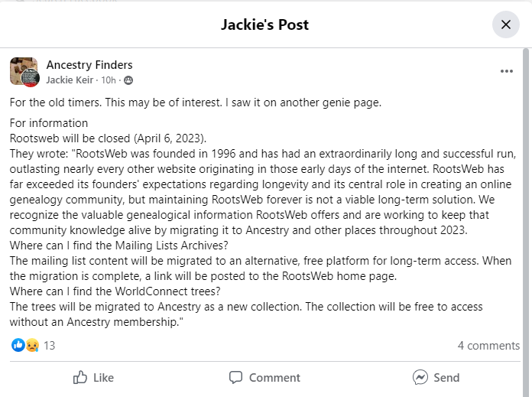Click the speech bubble icon beside Comment
The width and height of the screenshot is (532, 397).
[235, 378]
